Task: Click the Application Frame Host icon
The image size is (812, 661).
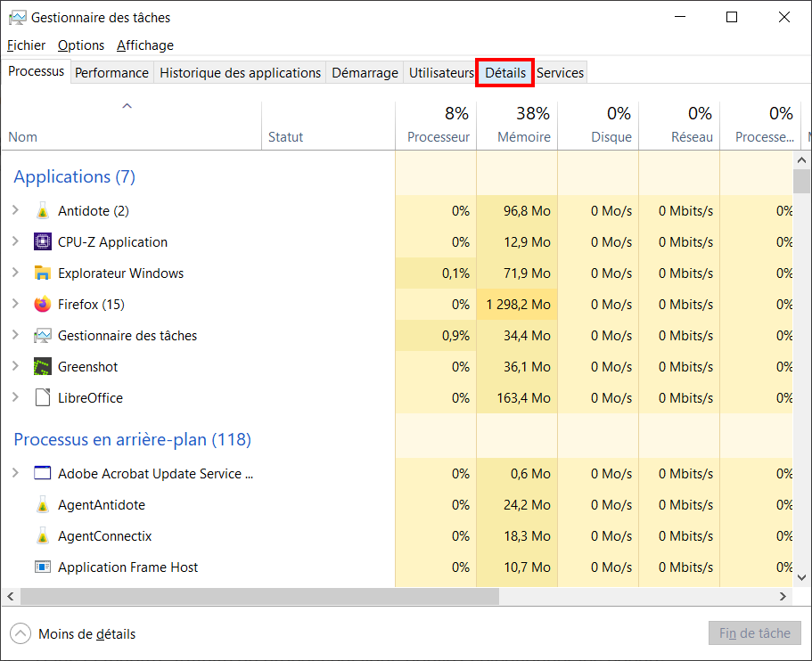Action: pos(43,567)
